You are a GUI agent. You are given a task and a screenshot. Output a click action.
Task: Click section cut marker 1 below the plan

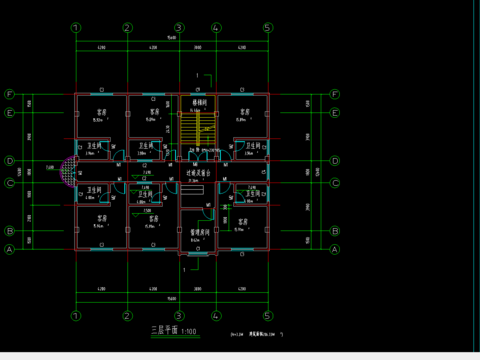(191, 264)
